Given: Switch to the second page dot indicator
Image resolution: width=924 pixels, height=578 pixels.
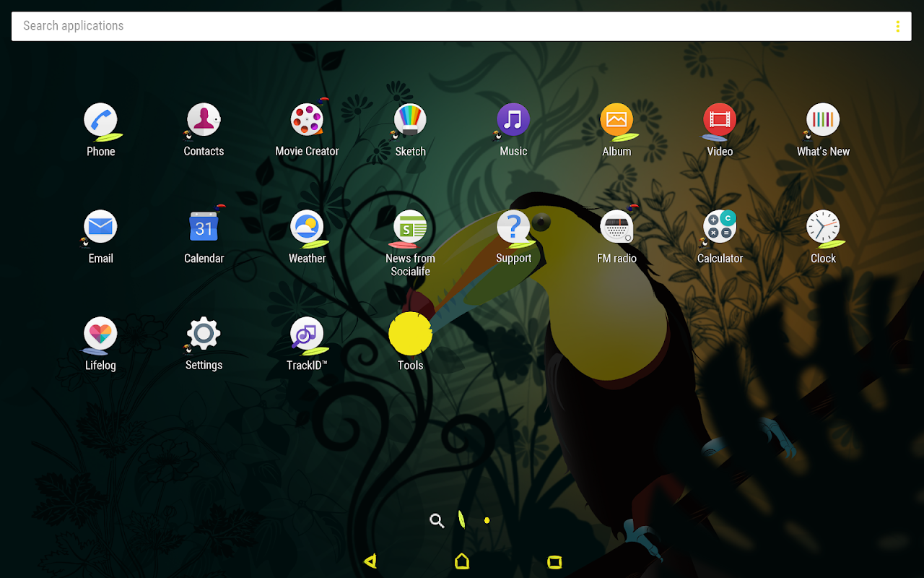Looking at the screenshot, I should click(487, 520).
